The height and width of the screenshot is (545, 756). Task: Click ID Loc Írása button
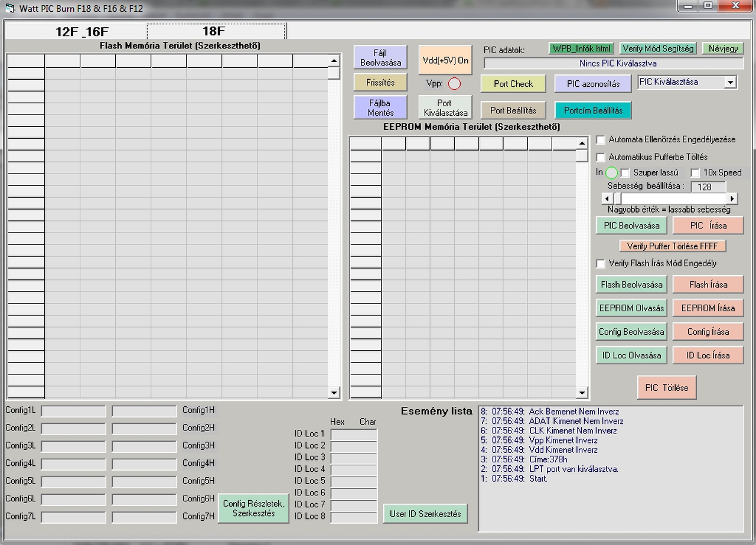[x=708, y=355]
